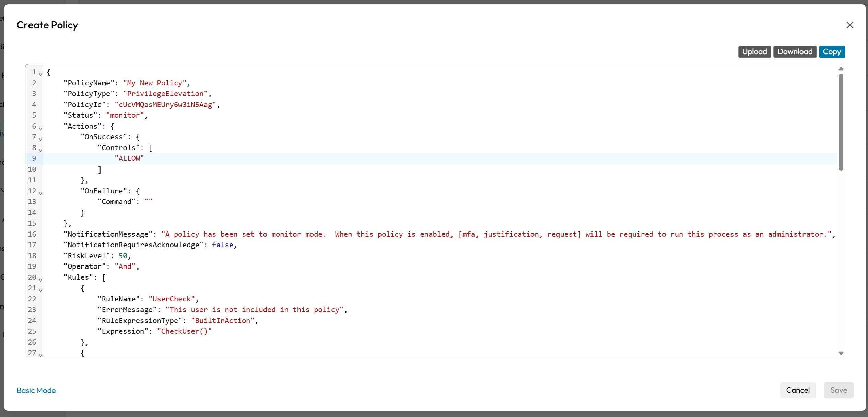Click line number 16 in the gutter

click(32, 234)
